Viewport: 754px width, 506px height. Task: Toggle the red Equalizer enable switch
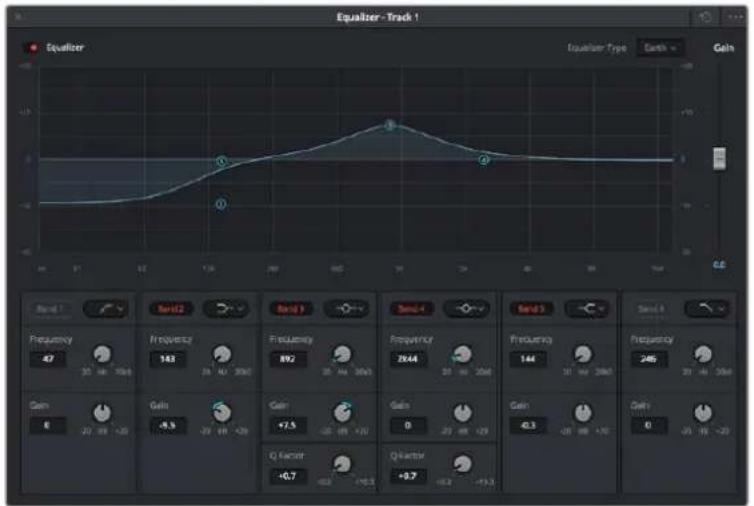(x=33, y=47)
